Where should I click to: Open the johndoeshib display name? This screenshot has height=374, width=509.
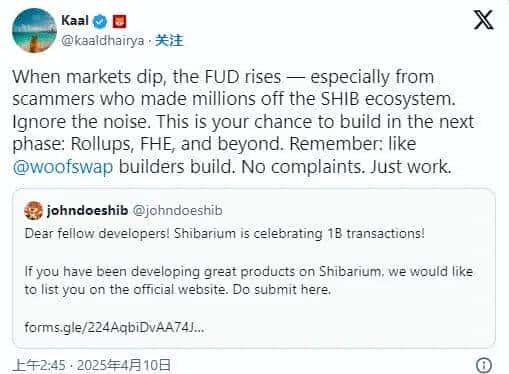coord(87,210)
